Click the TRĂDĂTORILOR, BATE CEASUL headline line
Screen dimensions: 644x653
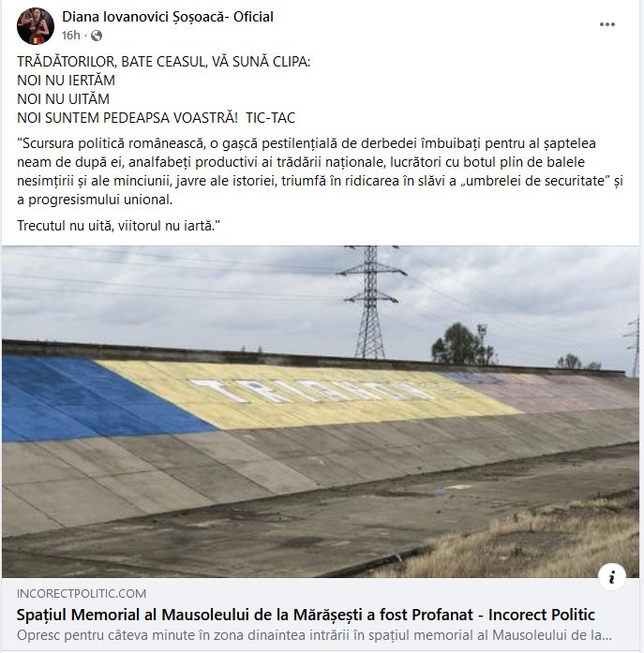point(164,62)
